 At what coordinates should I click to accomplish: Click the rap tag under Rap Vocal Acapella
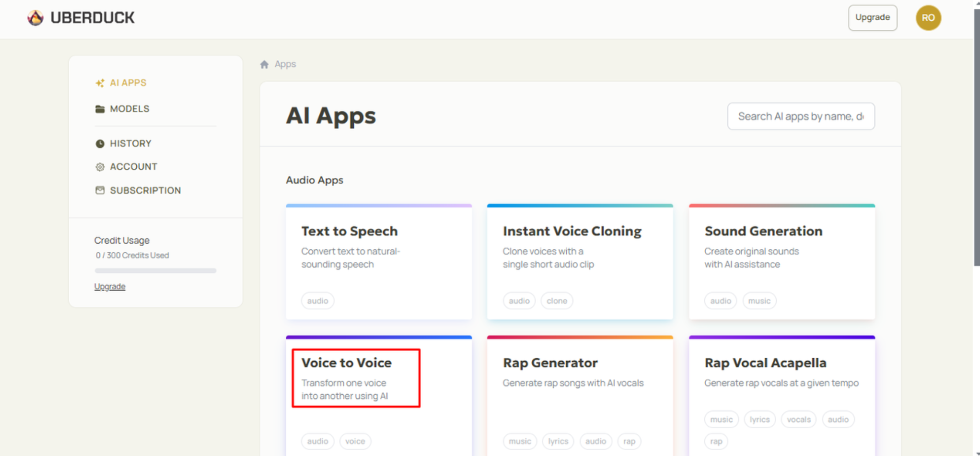[715, 441]
